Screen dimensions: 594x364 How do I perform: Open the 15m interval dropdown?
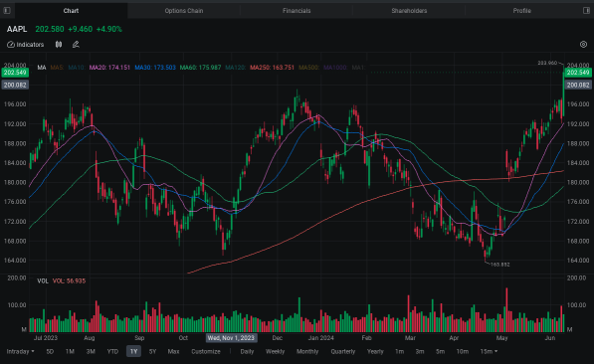tap(489, 351)
